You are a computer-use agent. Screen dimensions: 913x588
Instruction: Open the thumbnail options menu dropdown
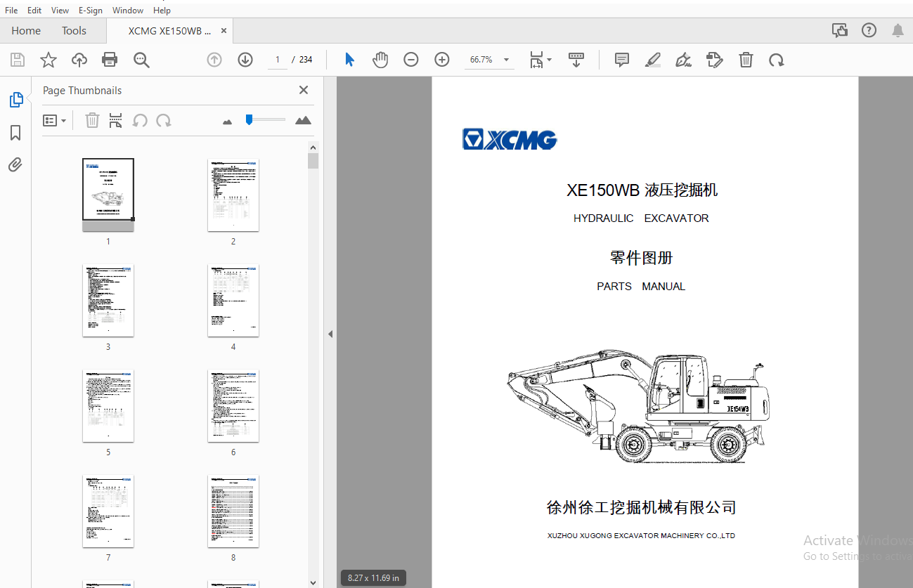[55, 120]
